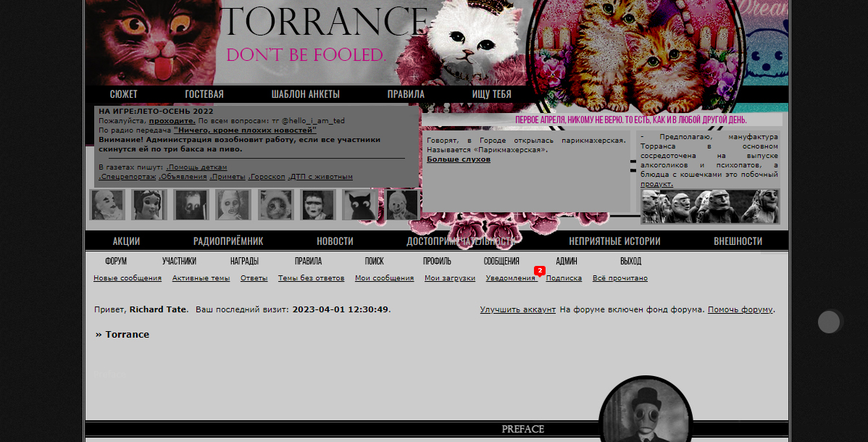
Task: Open the kitten in fur hood avatar
Action: [x=275, y=205]
